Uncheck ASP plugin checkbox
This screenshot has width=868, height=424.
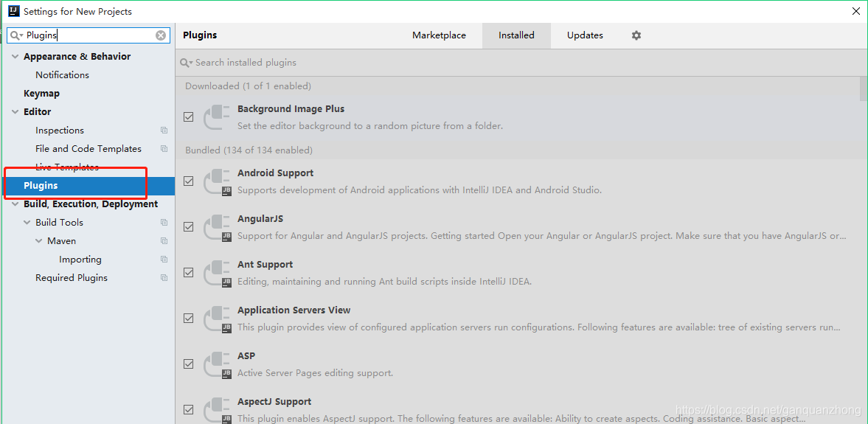189,364
